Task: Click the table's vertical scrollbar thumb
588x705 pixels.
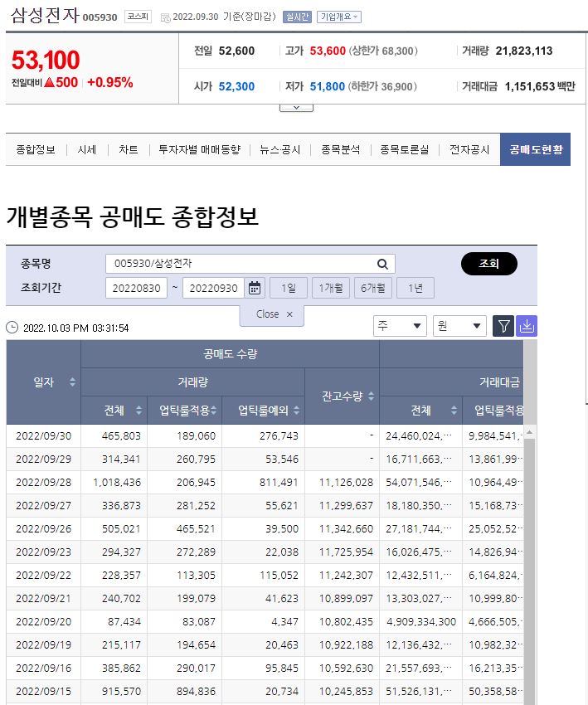Action: (x=530, y=571)
